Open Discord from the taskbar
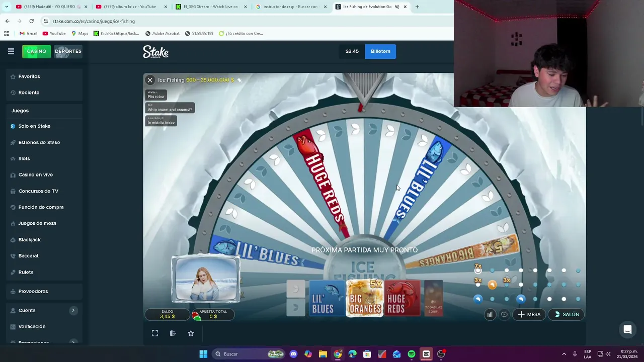The image size is (644, 362). tap(293, 354)
